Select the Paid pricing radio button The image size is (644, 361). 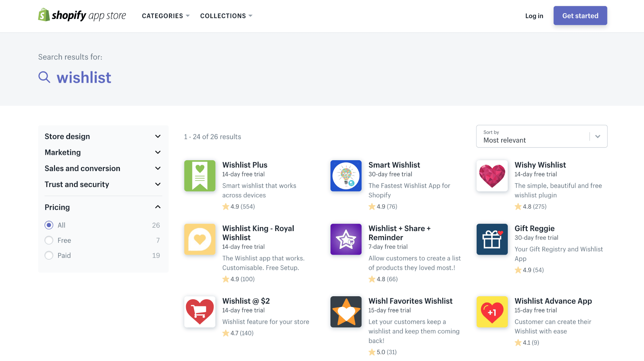tap(49, 255)
